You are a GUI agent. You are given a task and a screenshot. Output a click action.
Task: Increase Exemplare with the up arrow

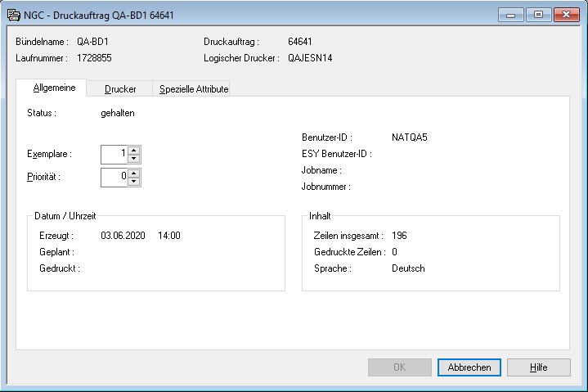pyautogui.click(x=134, y=150)
